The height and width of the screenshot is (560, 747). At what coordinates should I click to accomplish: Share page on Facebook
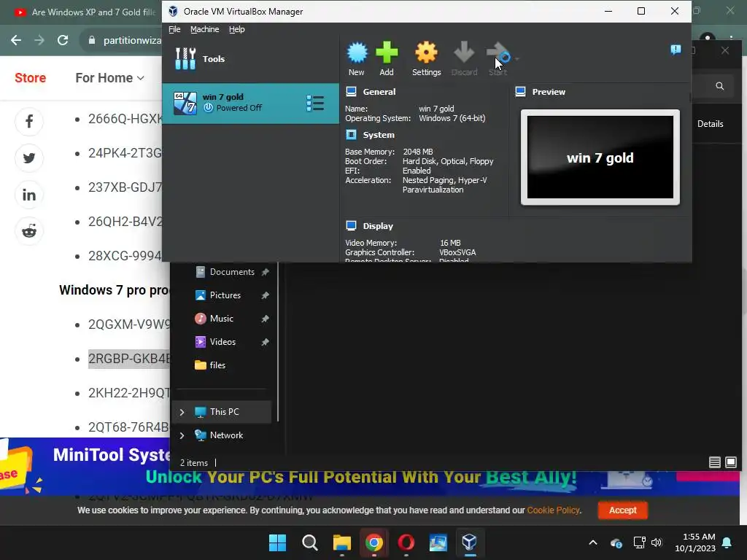point(29,122)
